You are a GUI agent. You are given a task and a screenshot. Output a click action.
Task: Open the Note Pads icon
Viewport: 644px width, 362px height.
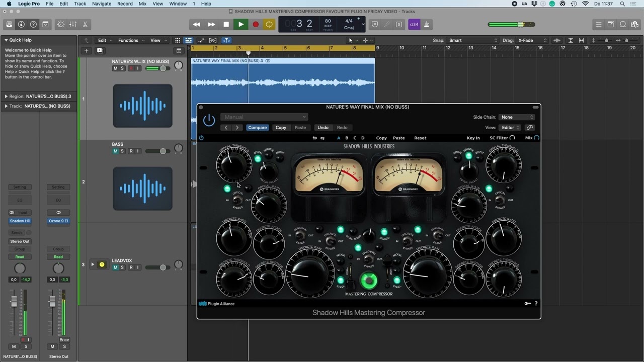(611, 24)
